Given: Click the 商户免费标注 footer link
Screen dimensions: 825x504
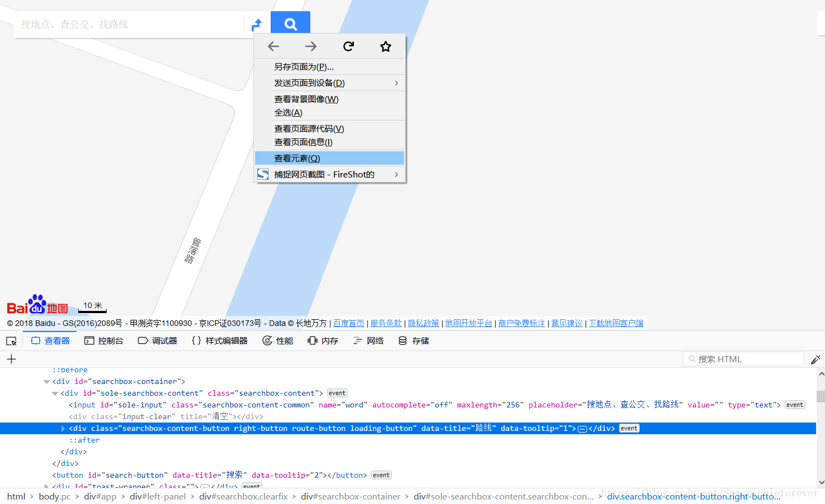Looking at the screenshot, I should point(522,323).
